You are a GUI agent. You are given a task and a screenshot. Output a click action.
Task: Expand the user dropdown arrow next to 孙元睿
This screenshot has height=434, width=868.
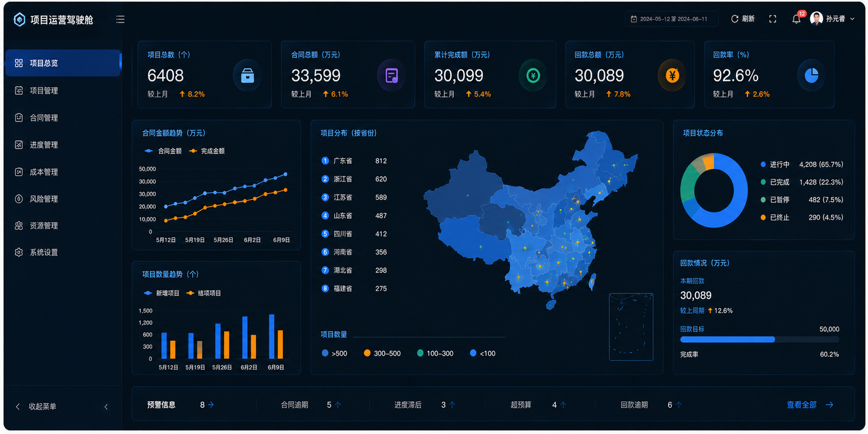852,19
